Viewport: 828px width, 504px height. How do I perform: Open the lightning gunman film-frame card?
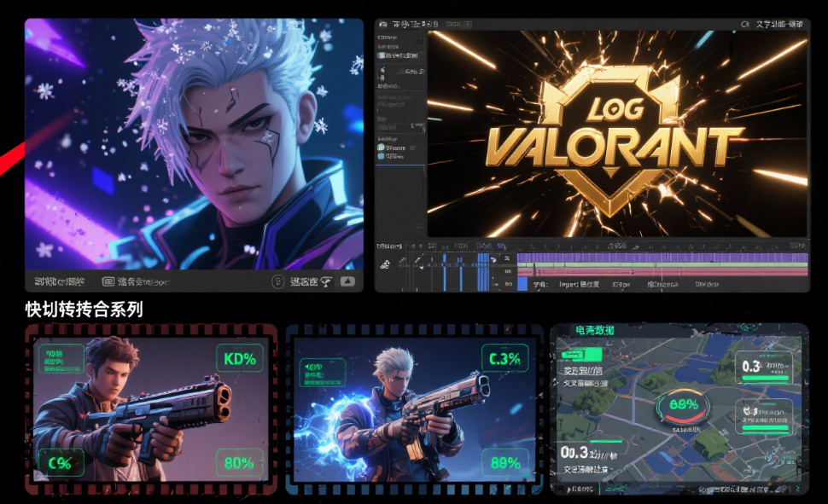pos(415,409)
